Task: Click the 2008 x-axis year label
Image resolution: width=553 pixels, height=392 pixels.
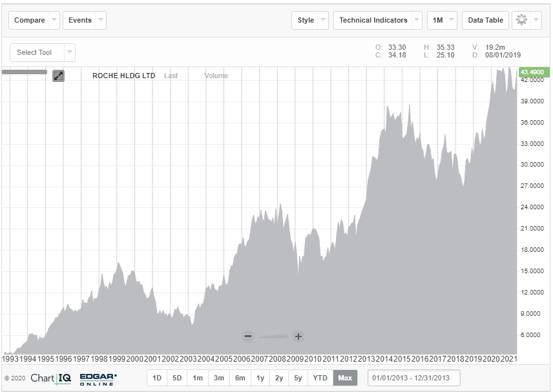Action: tap(277, 359)
